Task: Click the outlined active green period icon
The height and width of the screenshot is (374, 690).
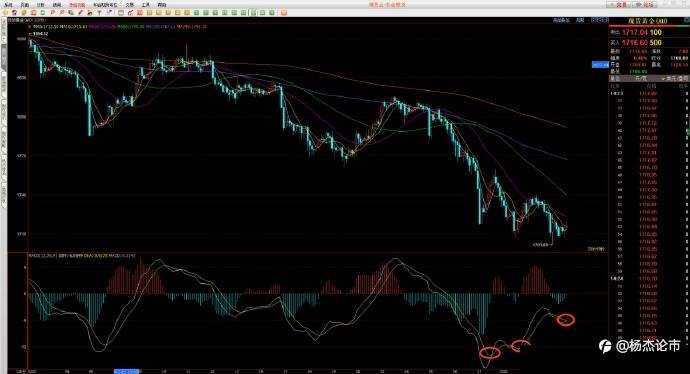Action: 253,13
